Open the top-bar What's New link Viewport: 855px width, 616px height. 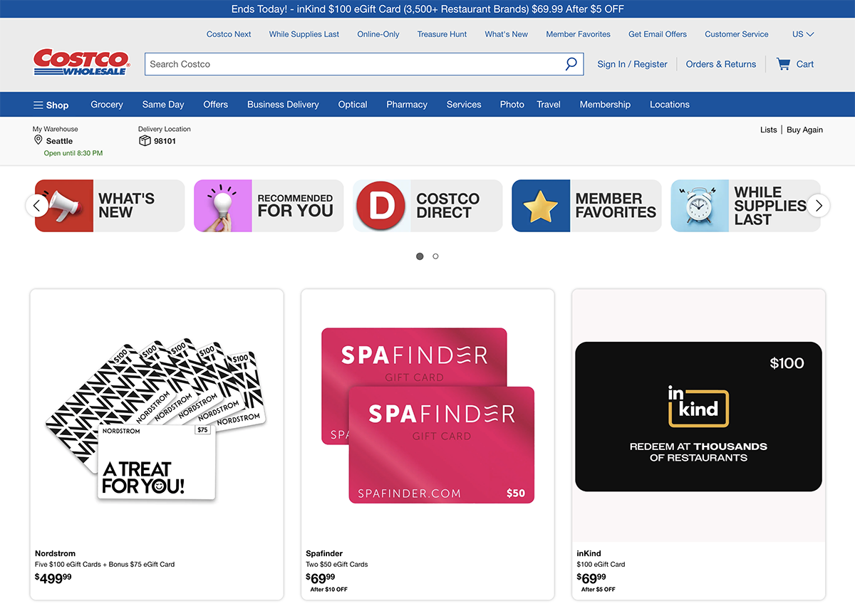[x=507, y=34]
